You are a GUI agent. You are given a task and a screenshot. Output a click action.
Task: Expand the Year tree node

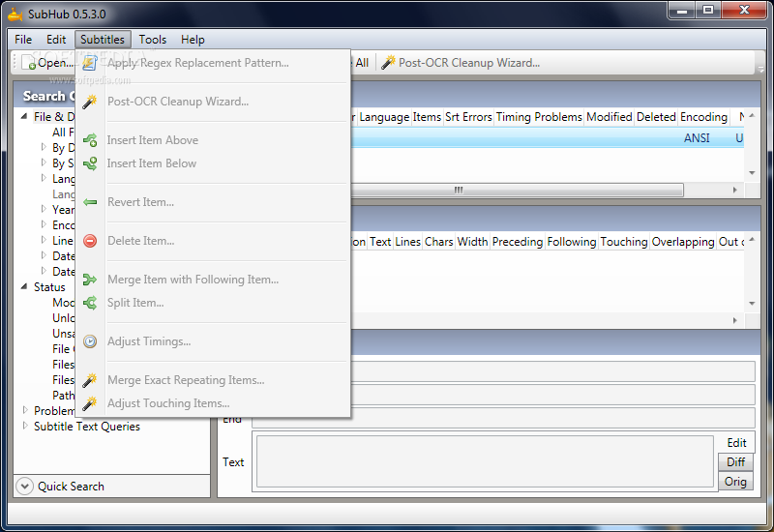[44, 209]
